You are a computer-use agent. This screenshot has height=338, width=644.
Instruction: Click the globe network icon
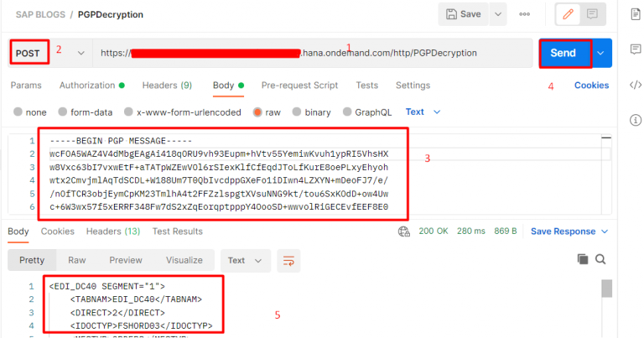tap(403, 231)
